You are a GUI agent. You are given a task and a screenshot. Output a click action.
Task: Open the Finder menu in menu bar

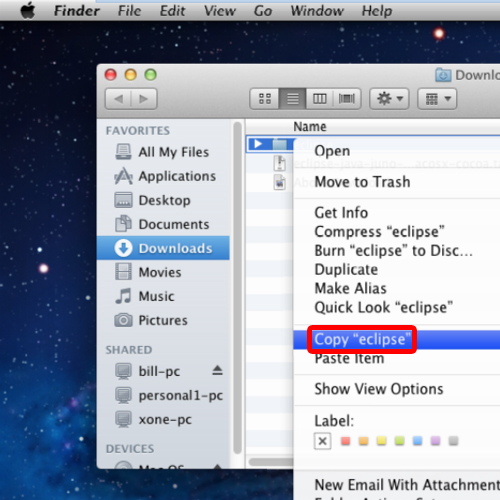[77, 11]
